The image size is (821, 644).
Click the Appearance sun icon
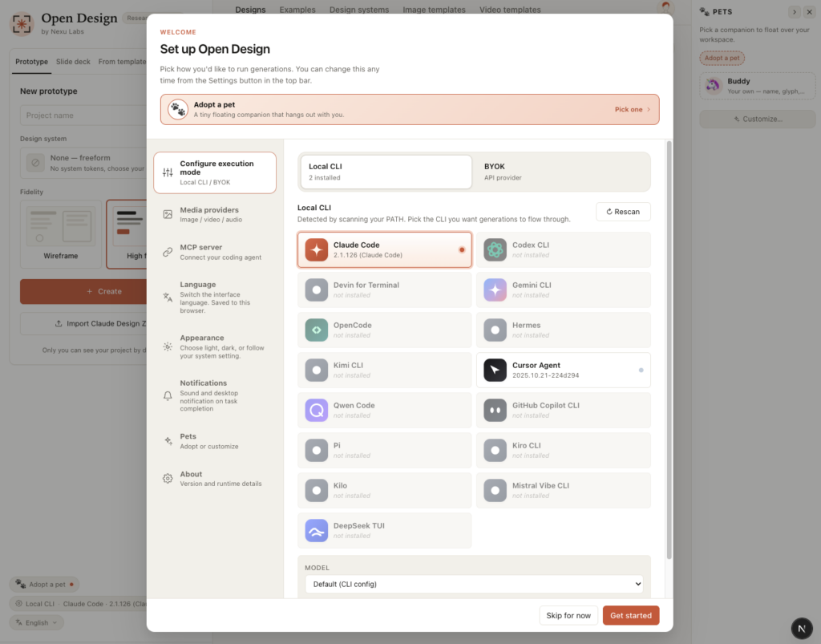pos(168,346)
